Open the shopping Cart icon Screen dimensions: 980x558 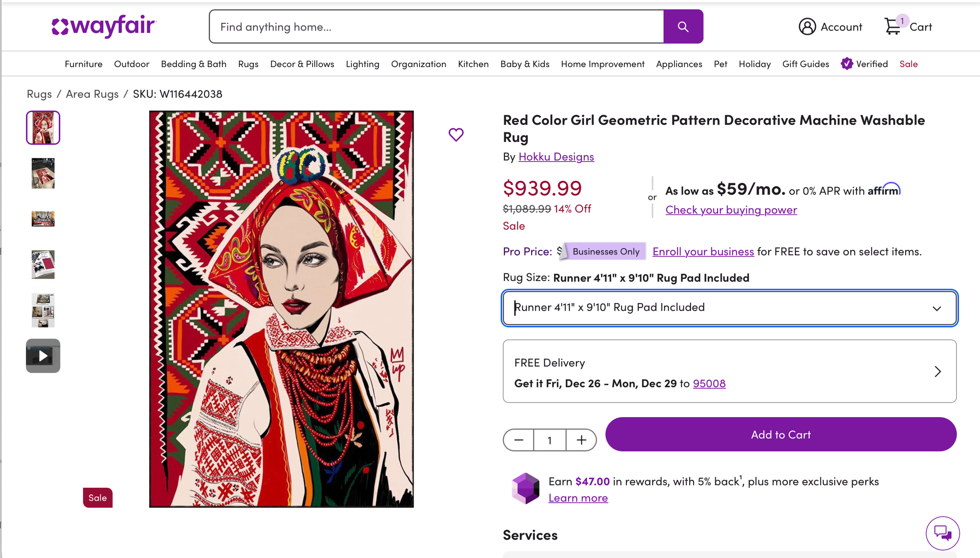[x=893, y=26]
